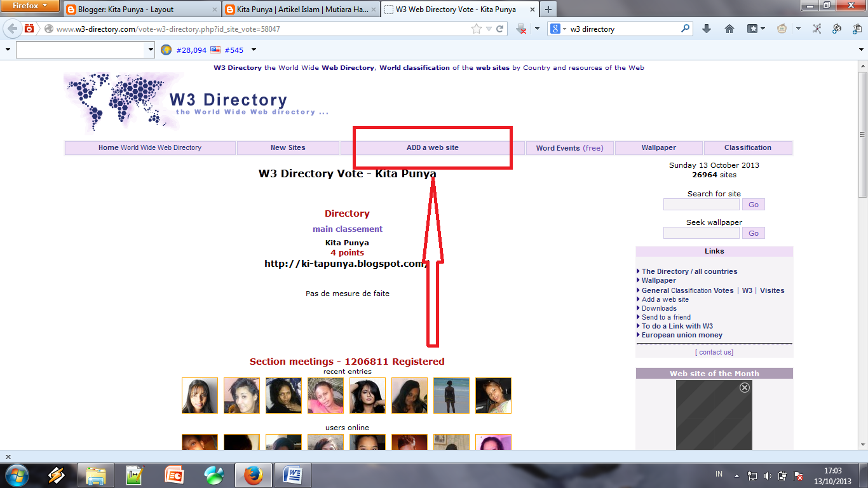Open the orange Firefox menu button

click(31, 6)
